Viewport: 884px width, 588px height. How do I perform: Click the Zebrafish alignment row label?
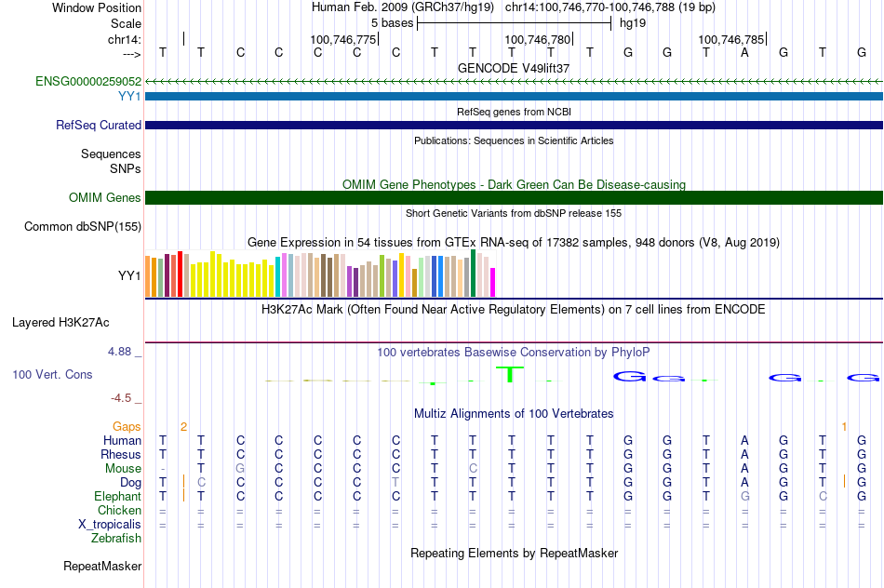coord(116,539)
